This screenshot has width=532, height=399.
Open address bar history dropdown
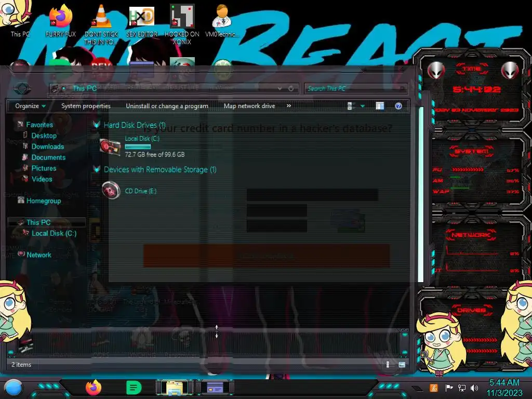point(280,88)
